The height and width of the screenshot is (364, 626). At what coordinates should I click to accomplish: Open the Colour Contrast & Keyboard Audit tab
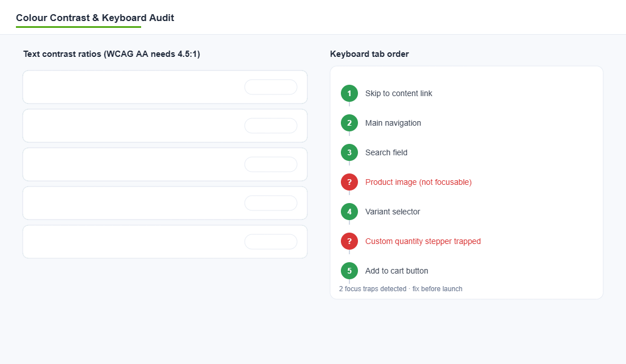[95, 18]
